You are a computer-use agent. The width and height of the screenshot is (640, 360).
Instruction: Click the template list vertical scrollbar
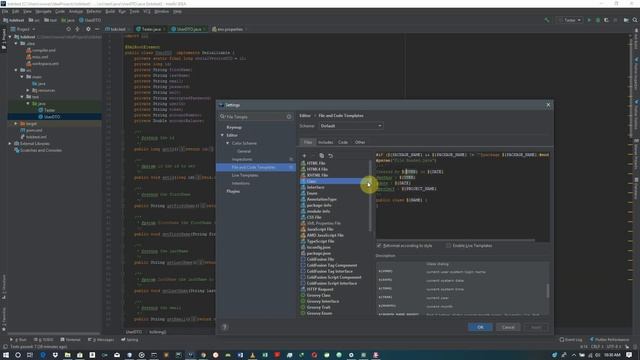coord(370,196)
